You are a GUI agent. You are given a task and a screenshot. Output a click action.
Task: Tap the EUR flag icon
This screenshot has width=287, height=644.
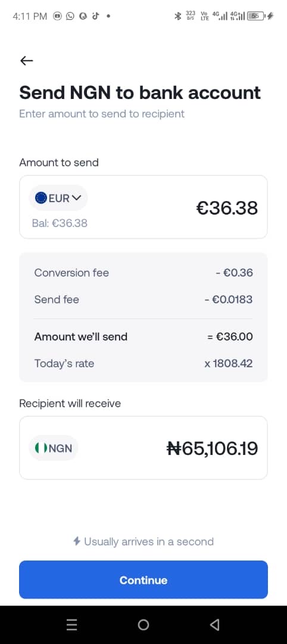tap(41, 198)
